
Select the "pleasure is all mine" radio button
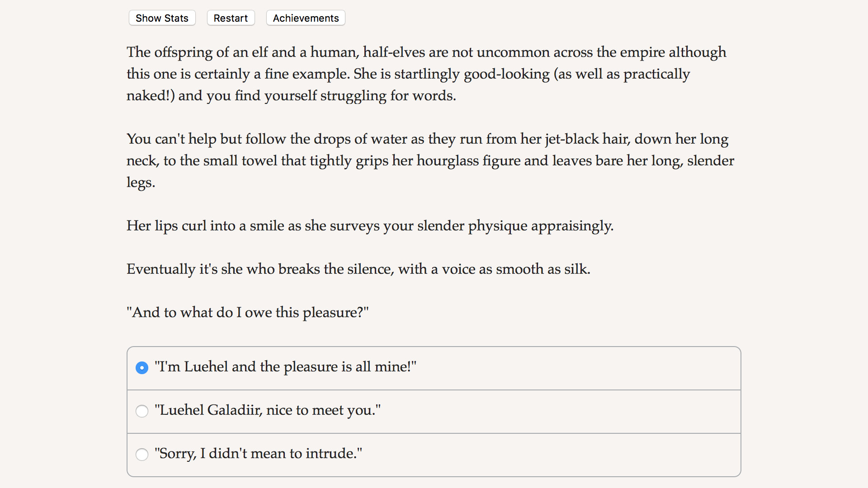[x=142, y=368]
